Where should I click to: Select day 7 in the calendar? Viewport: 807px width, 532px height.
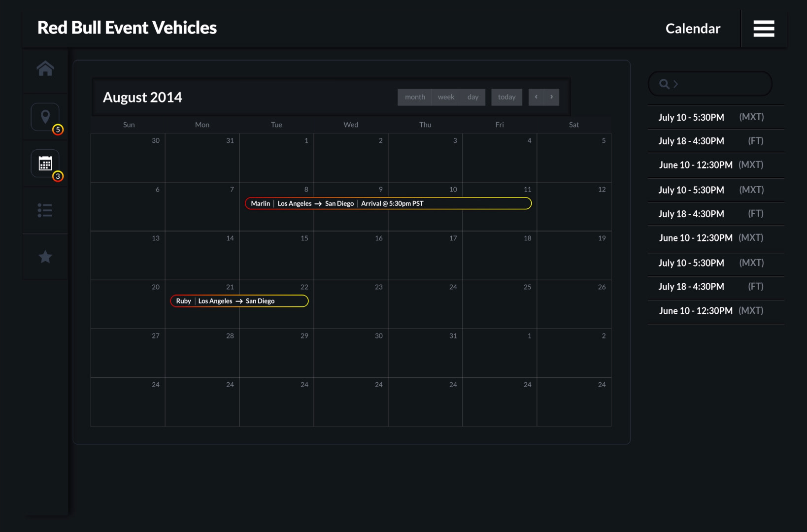coord(202,207)
